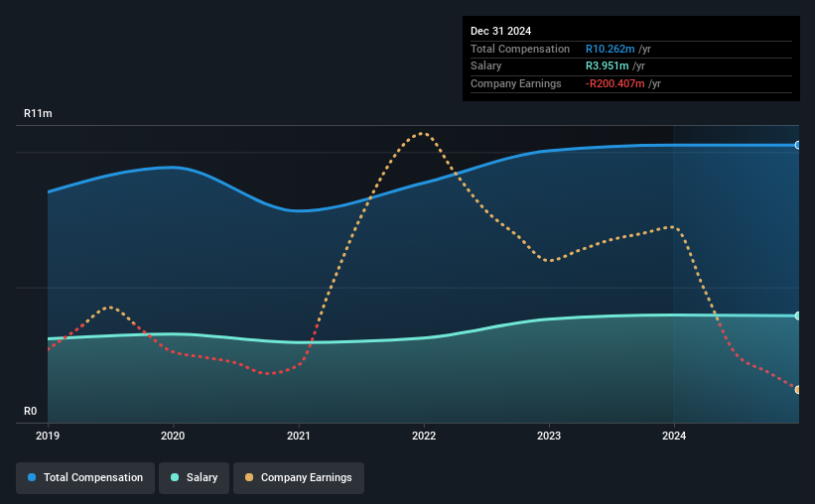Viewport: 815px width, 504px height.
Task: Select the 2023 x-axis label
Action: 549,436
